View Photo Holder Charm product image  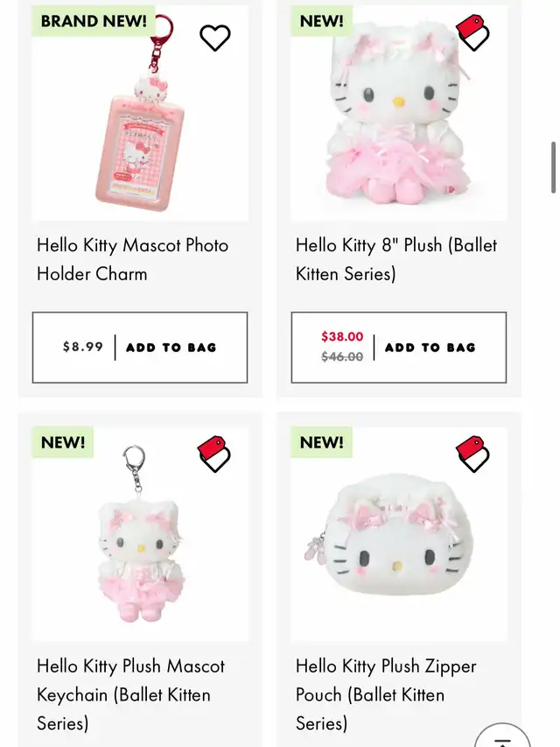(x=140, y=113)
